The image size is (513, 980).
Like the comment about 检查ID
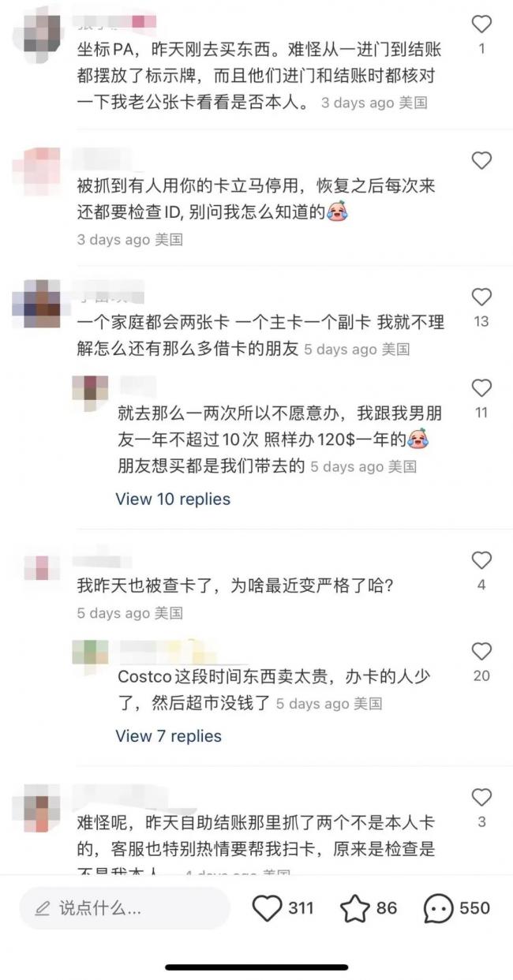(481, 161)
